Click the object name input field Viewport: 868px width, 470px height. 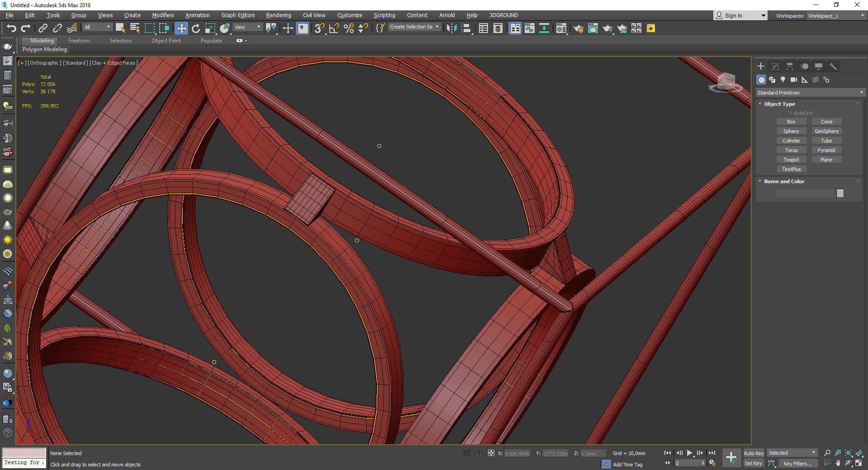tap(805, 193)
